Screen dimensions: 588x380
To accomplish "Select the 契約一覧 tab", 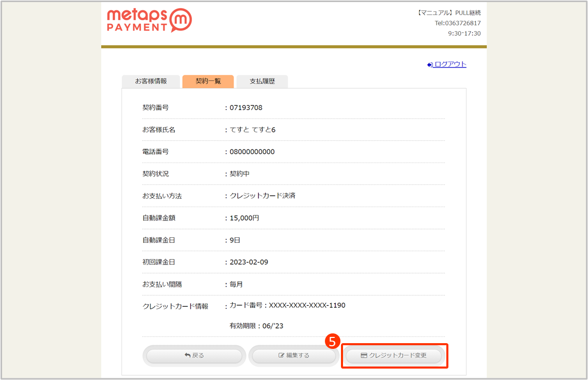I will [208, 82].
